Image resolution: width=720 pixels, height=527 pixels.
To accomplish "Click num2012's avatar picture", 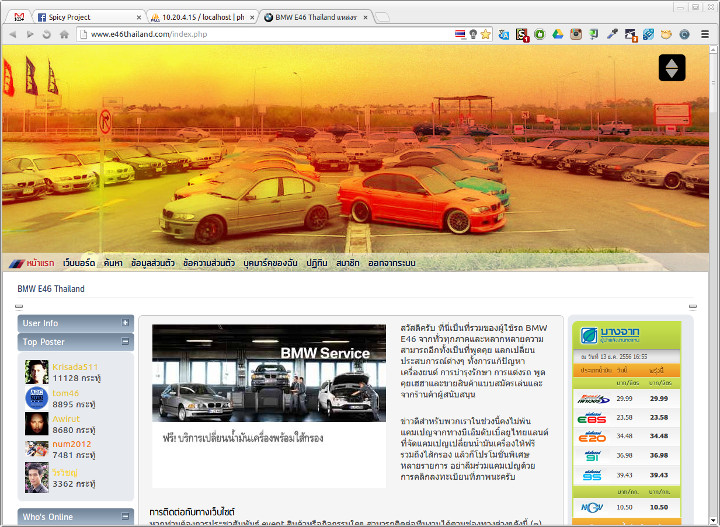I will click(37, 449).
